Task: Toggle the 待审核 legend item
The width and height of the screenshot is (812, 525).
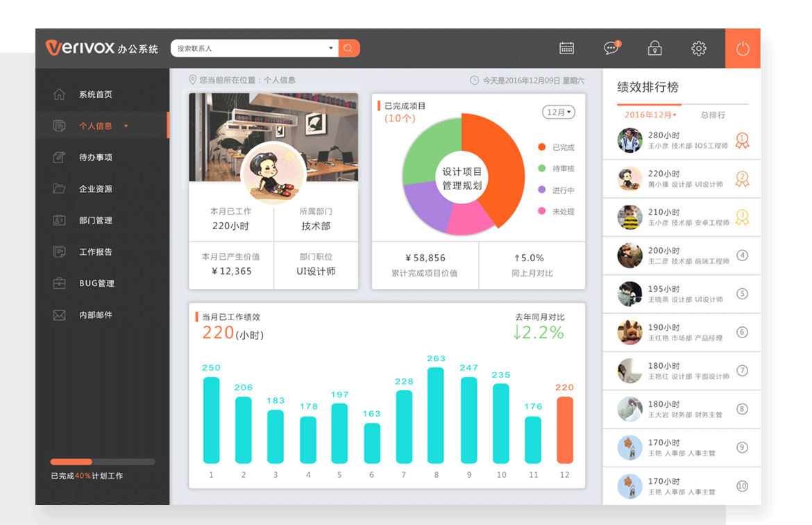Action: pyautogui.click(x=557, y=169)
